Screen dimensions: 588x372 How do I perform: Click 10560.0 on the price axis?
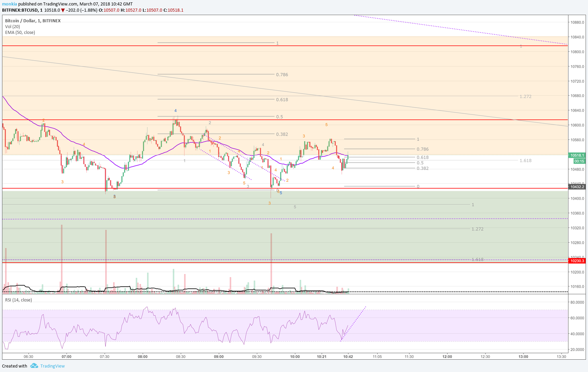(x=577, y=140)
